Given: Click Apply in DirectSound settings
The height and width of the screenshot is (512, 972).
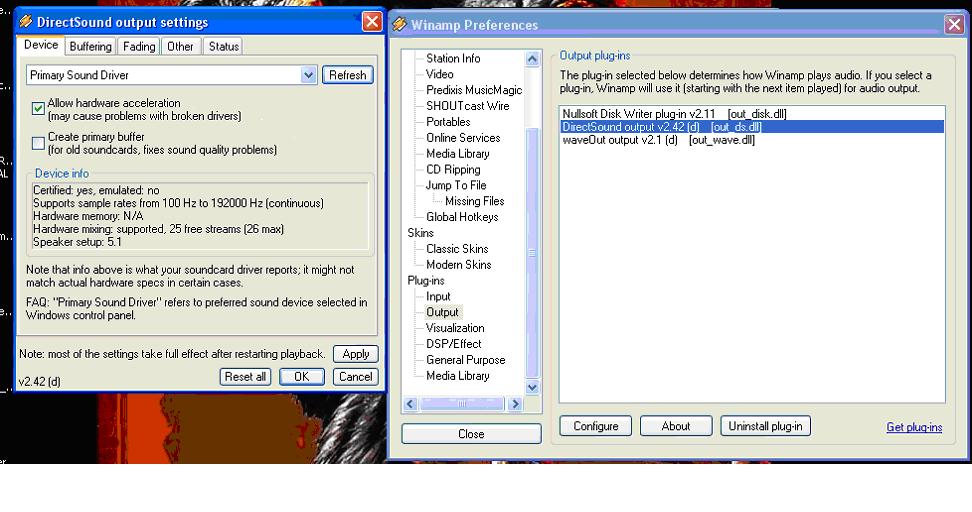Looking at the screenshot, I should coord(356,354).
